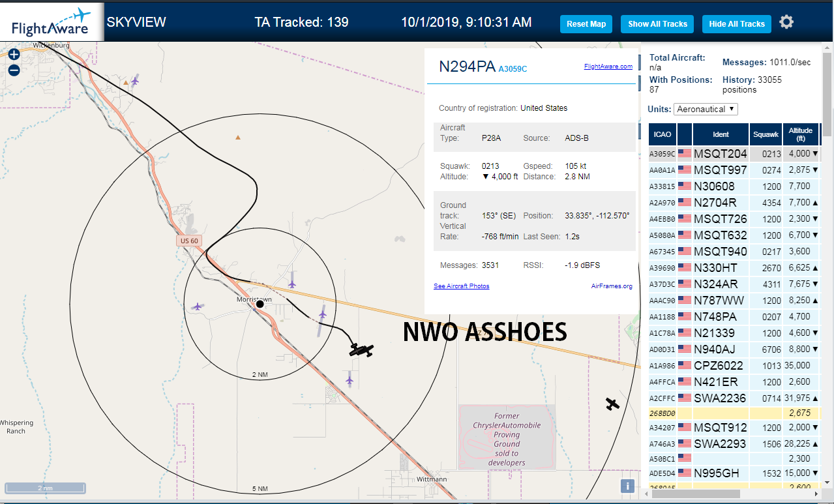Click the orange triangle marker on map

click(x=237, y=137)
